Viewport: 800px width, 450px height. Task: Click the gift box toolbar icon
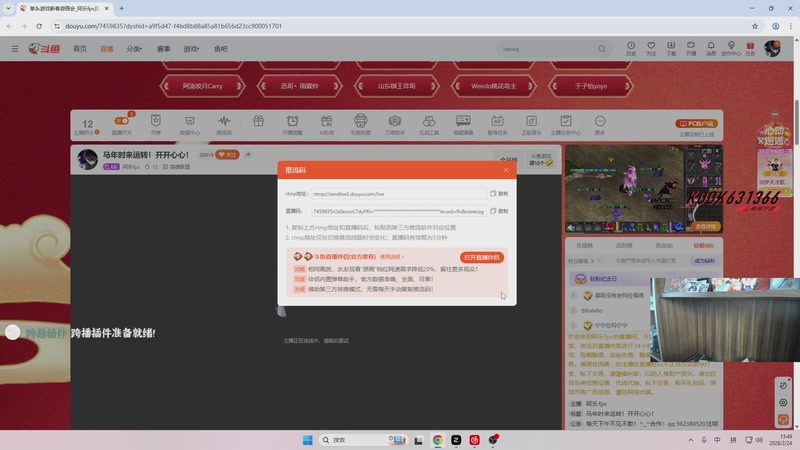click(x=258, y=121)
